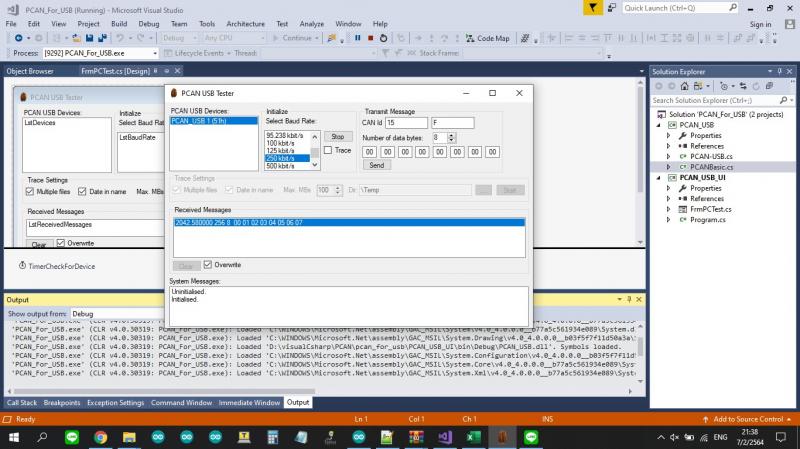Click the Stop button in PCAN USB Tester
Screen dimensions: 800x449
[338, 137]
